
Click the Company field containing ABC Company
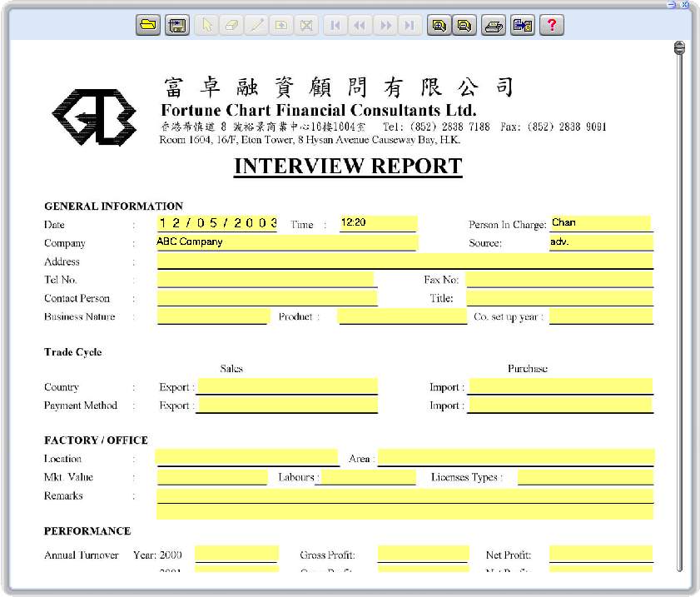click(x=286, y=242)
